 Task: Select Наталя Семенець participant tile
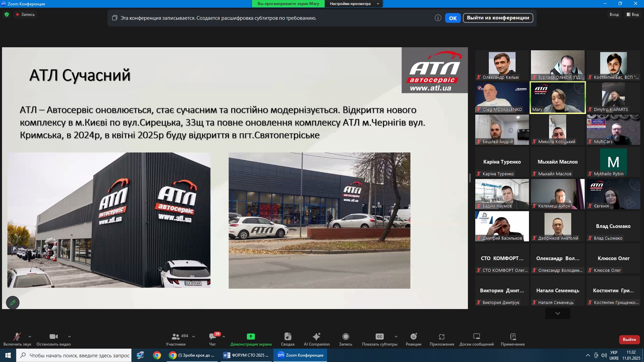tap(557, 291)
